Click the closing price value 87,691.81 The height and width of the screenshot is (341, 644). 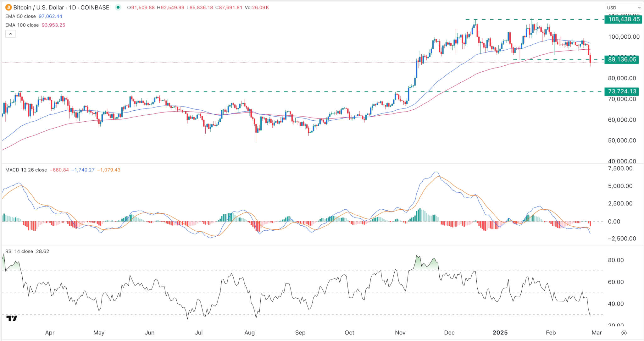coord(230,8)
